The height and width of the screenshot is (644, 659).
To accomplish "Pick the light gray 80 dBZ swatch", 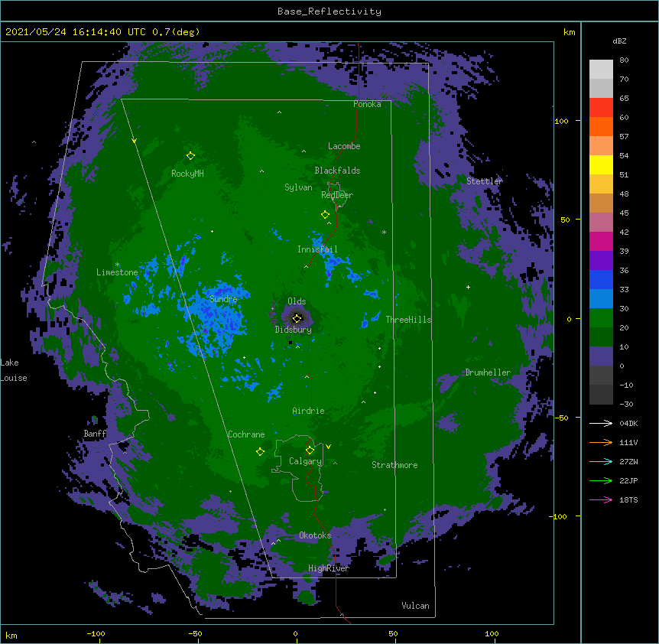I will point(601,70).
